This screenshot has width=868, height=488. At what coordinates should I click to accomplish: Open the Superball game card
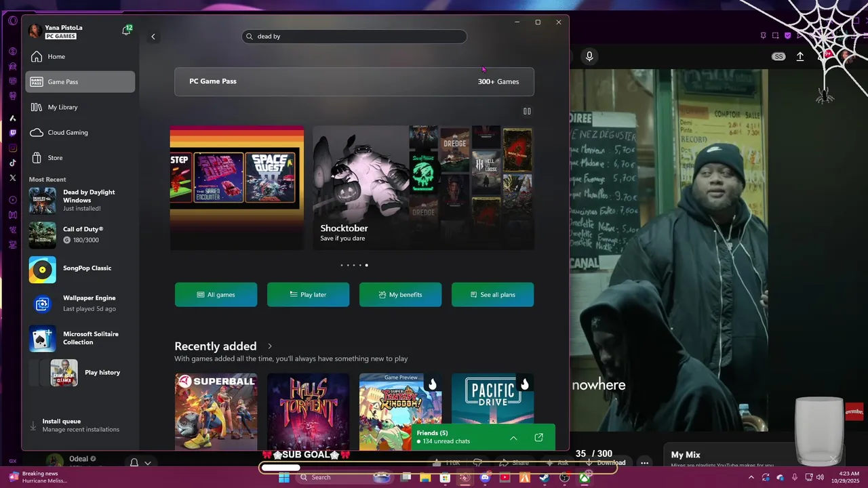(x=216, y=411)
